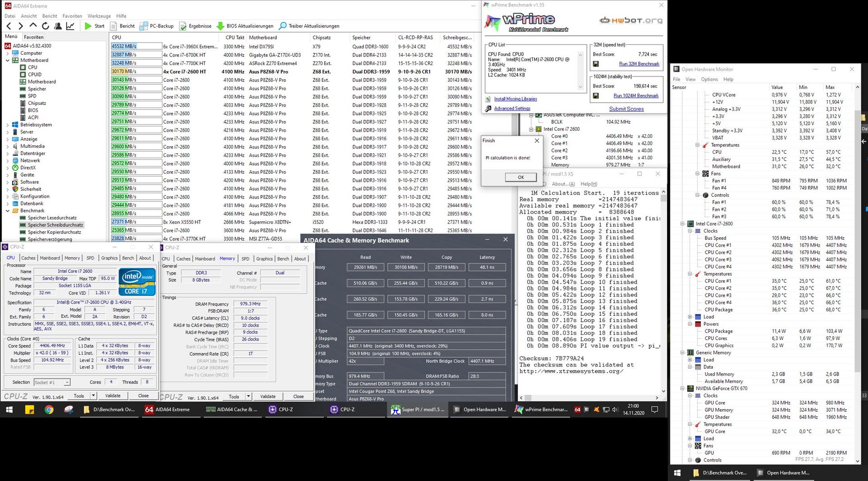Image resolution: width=868 pixels, height=481 pixels.
Task: Click BIOS Aktualisierungen download icon
Action: tap(220, 26)
